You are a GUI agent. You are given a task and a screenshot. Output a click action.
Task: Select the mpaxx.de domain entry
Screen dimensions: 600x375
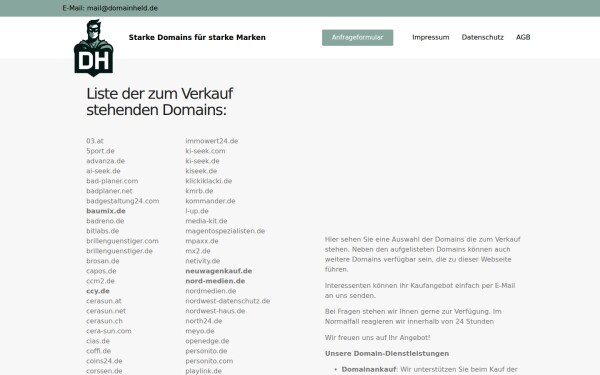point(202,241)
